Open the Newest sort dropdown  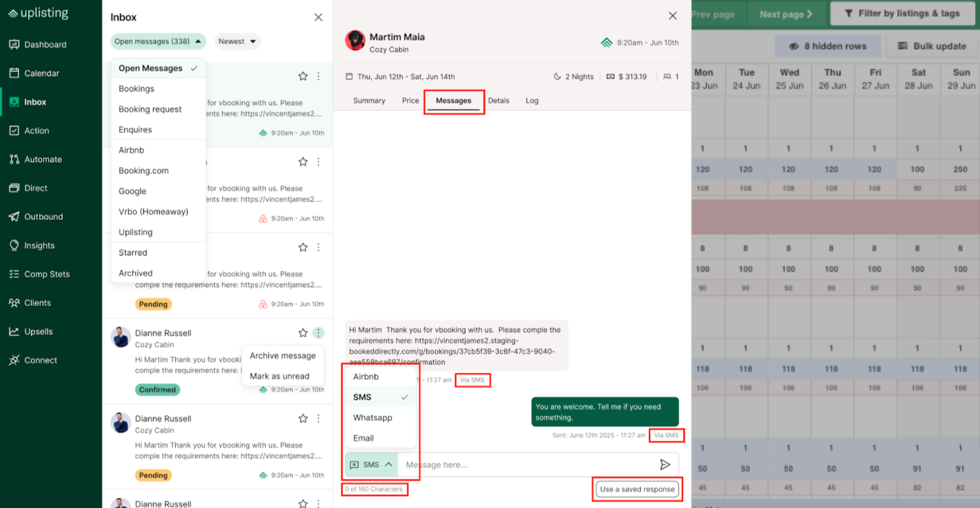click(237, 41)
